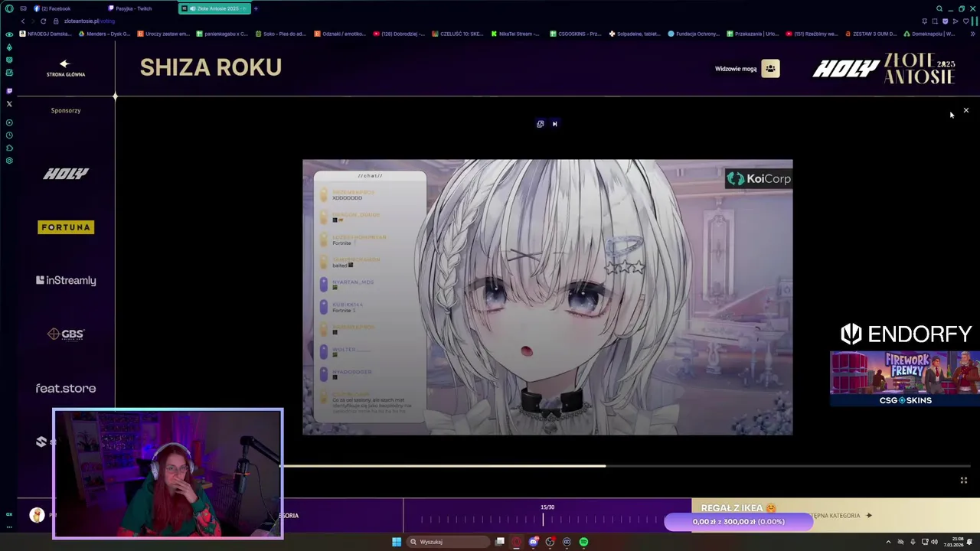Open the Domeknapolu bookmark
Viewport: 980px width, 551px height.
pos(929,34)
